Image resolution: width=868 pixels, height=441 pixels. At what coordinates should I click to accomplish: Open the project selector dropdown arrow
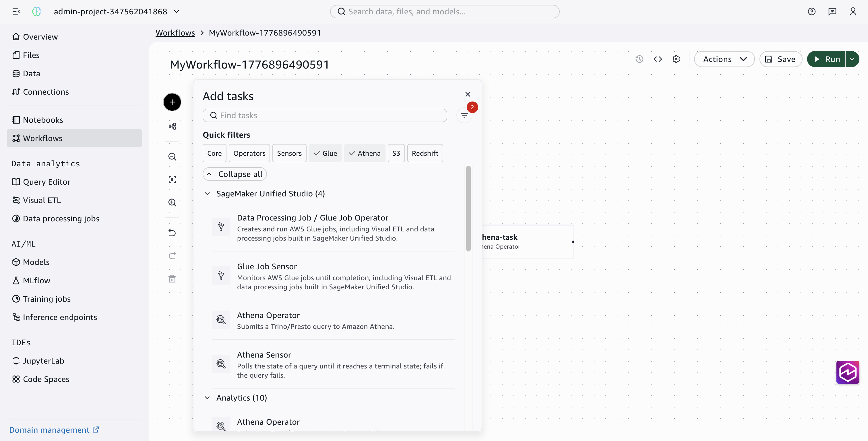coord(177,12)
